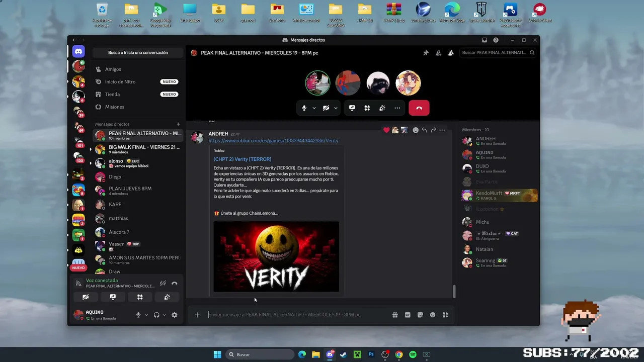Share your screen from the call controls

coord(352,108)
